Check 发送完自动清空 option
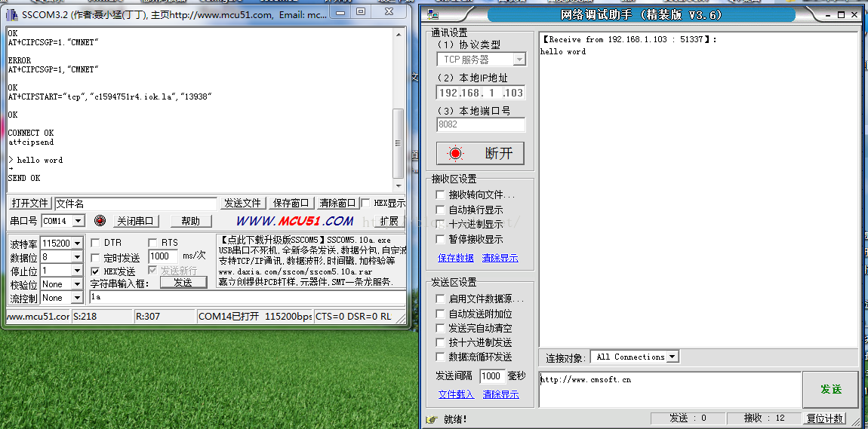This screenshot has width=868, height=429. pos(440,328)
